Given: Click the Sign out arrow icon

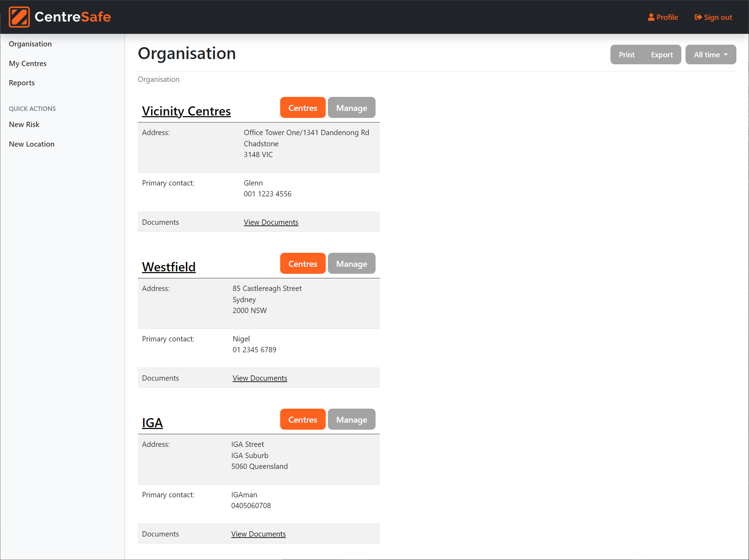Looking at the screenshot, I should (698, 17).
